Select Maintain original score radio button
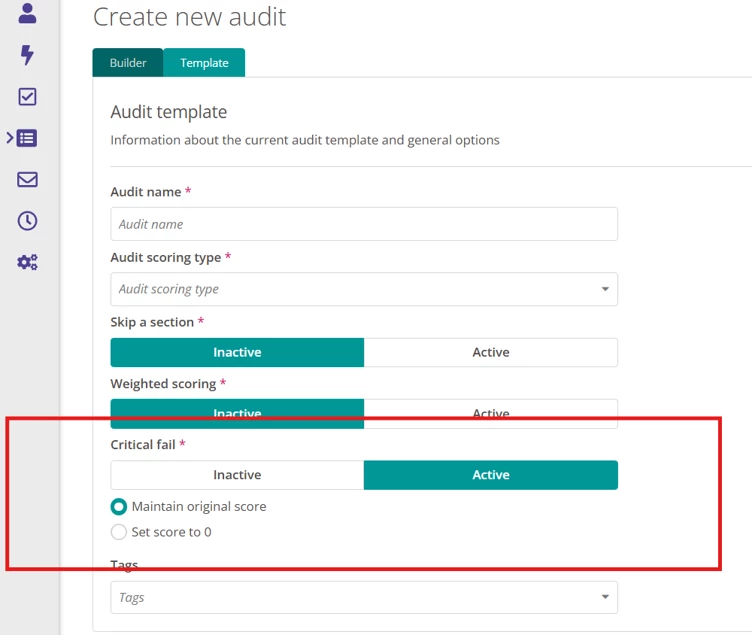 coord(118,506)
